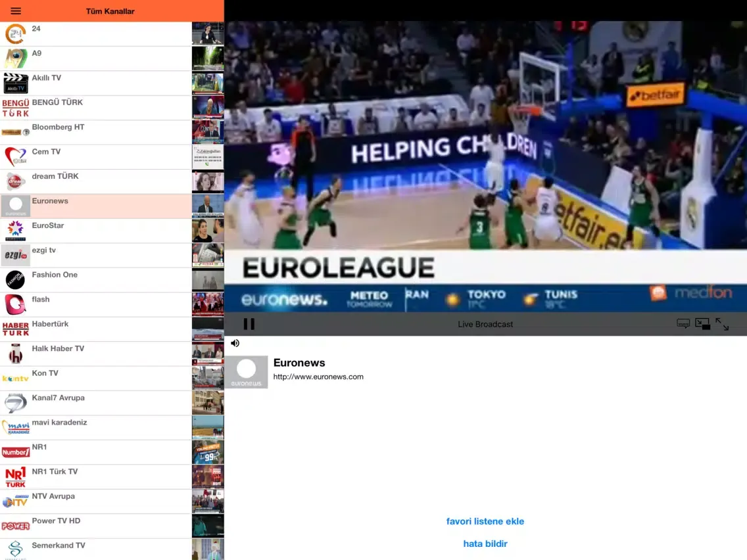This screenshot has width=747, height=560.
Task: Open the Cem TV preview thumbnail
Action: pos(208,156)
